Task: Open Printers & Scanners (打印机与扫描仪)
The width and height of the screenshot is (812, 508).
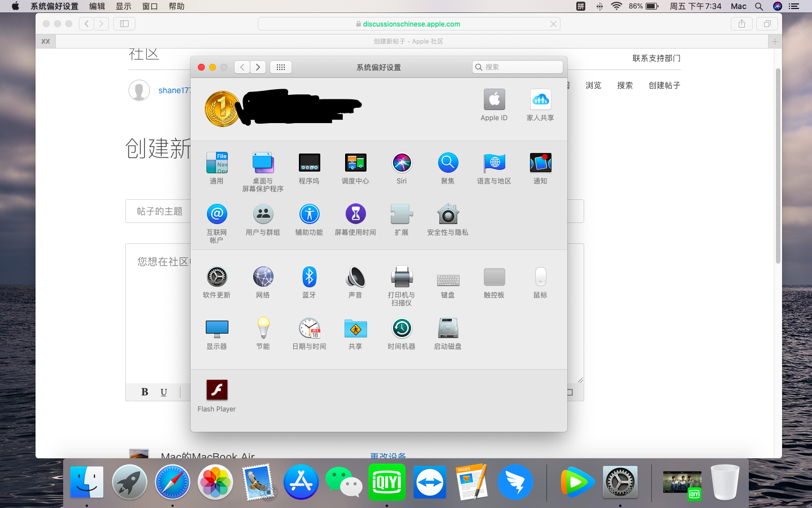Action: [x=401, y=277]
